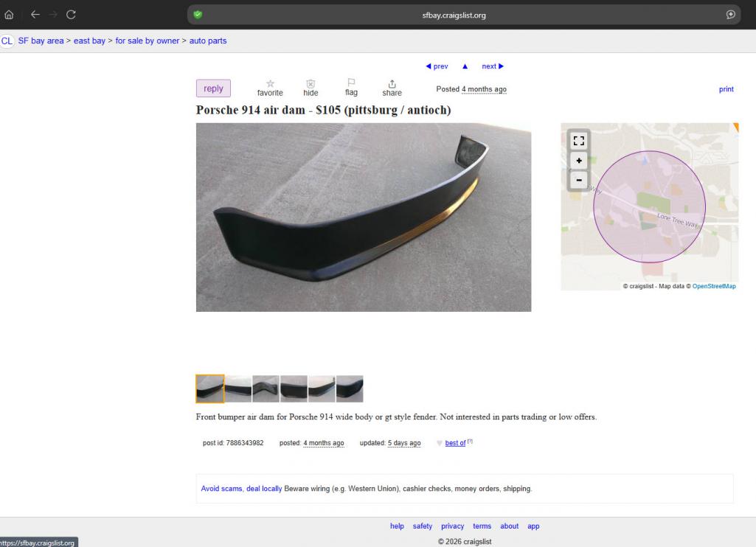Go to browser home page
The width and height of the screenshot is (756, 547).
9,15
